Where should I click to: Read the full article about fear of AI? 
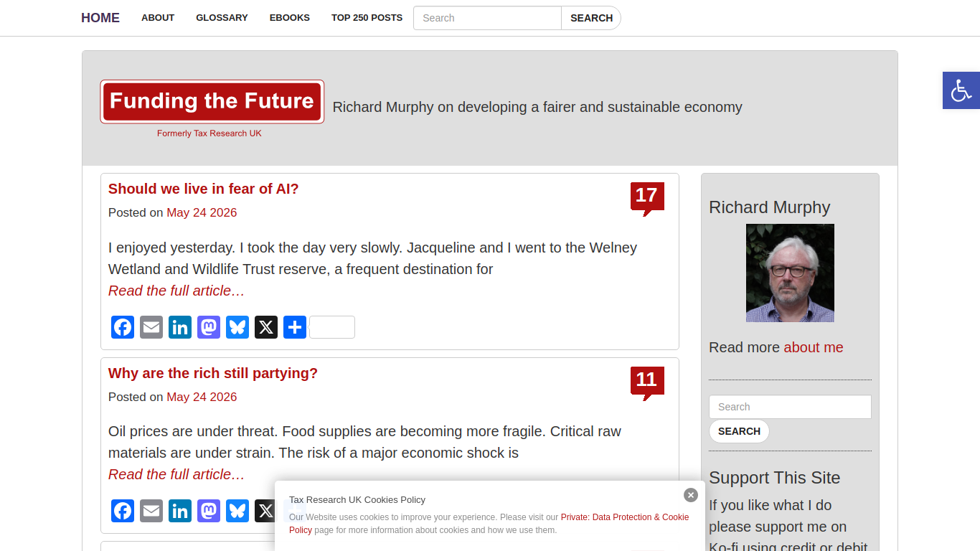pyautogui.click(x=176, y=291)
